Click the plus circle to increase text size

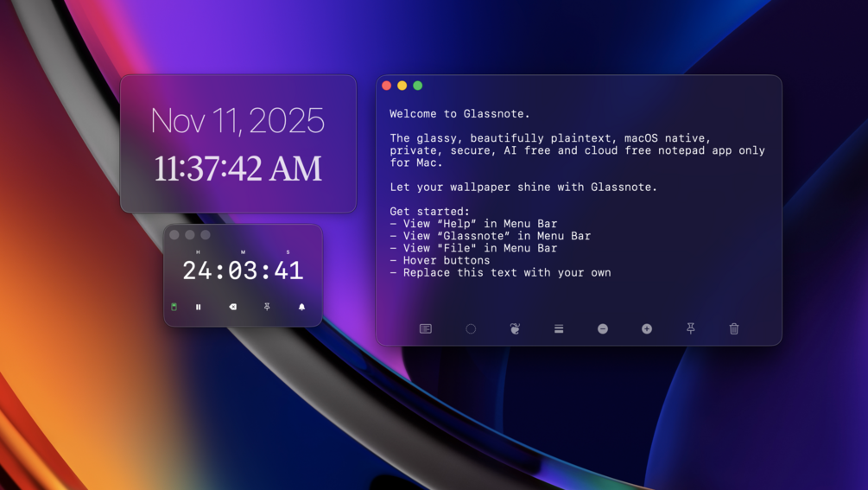tap(647, 329)
